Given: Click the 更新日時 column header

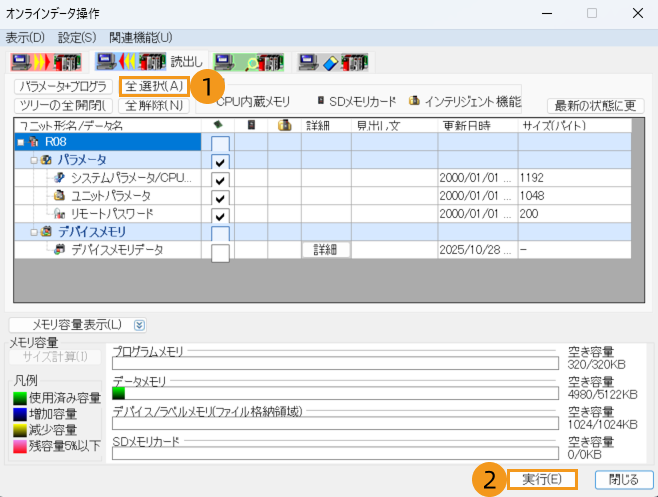Looking at the screenshot, I should pyautogui.click(x=464, y=126).
